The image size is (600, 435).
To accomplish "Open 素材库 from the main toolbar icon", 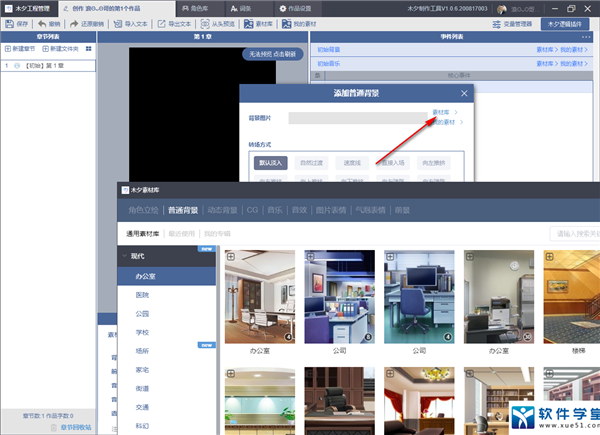I will (x=249, y=24).
